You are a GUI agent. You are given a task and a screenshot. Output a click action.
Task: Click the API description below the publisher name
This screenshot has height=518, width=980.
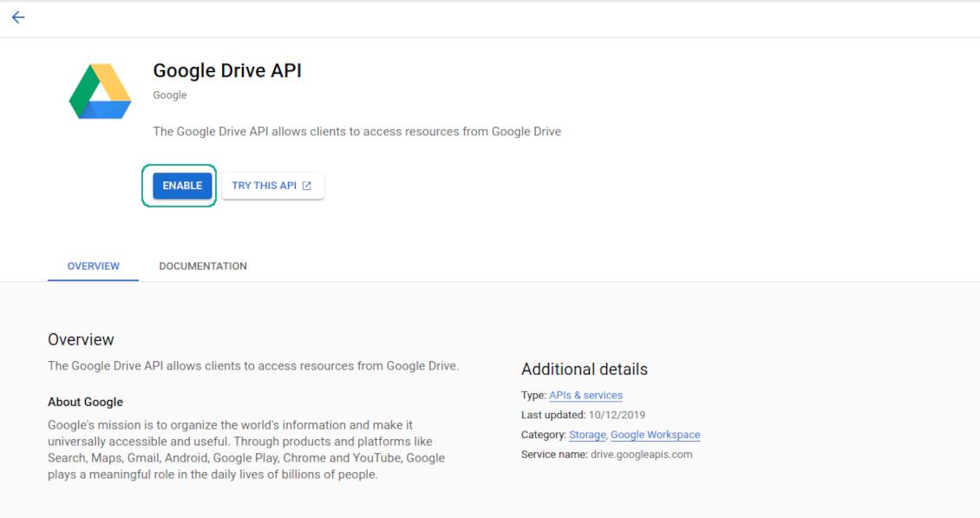(x=356, y=132)
